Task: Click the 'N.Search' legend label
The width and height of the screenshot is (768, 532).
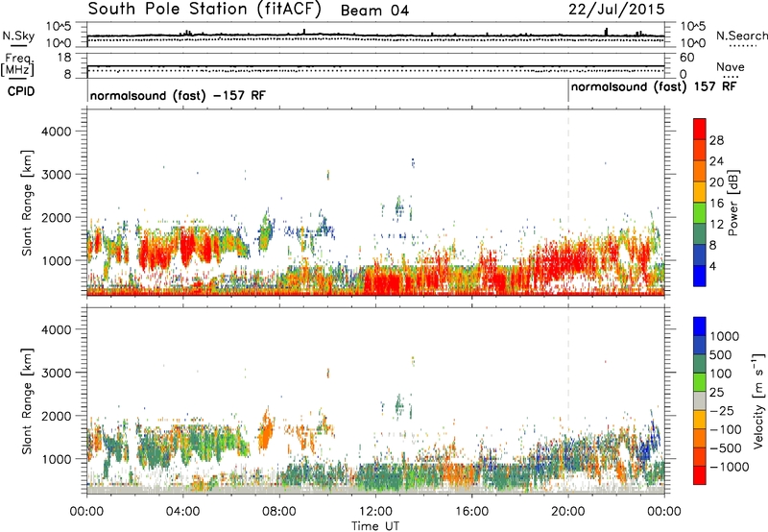Action: [x=741, y=36]
